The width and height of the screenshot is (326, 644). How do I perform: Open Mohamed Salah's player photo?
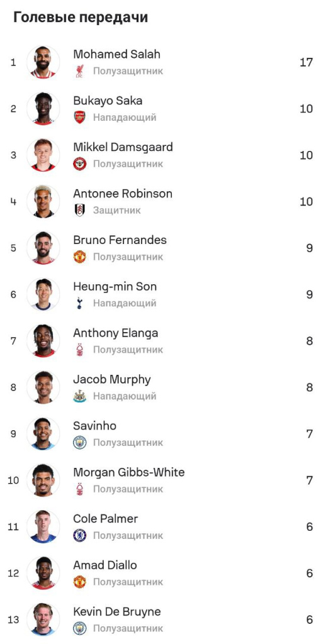coord(43,62)
